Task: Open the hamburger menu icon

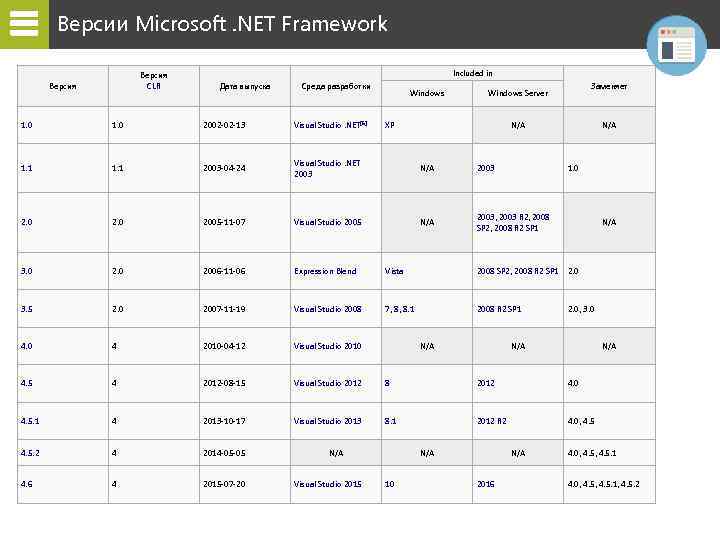Action: [x=23, y=24]
